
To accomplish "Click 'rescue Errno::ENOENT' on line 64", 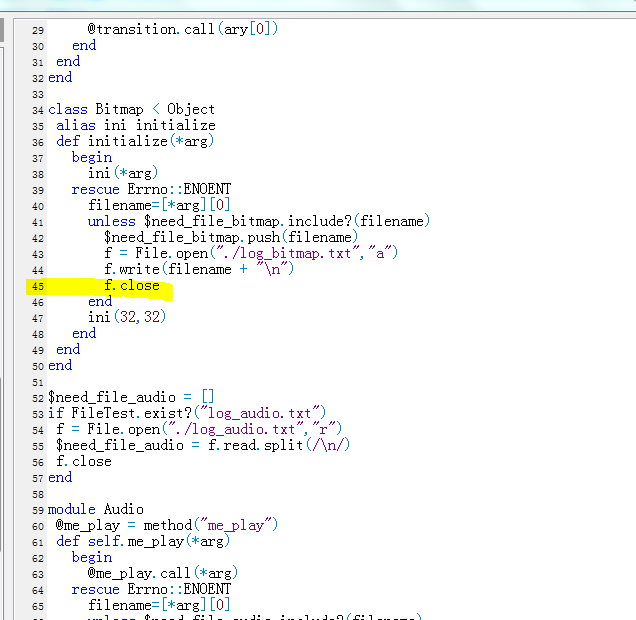I will pos(151,589).
